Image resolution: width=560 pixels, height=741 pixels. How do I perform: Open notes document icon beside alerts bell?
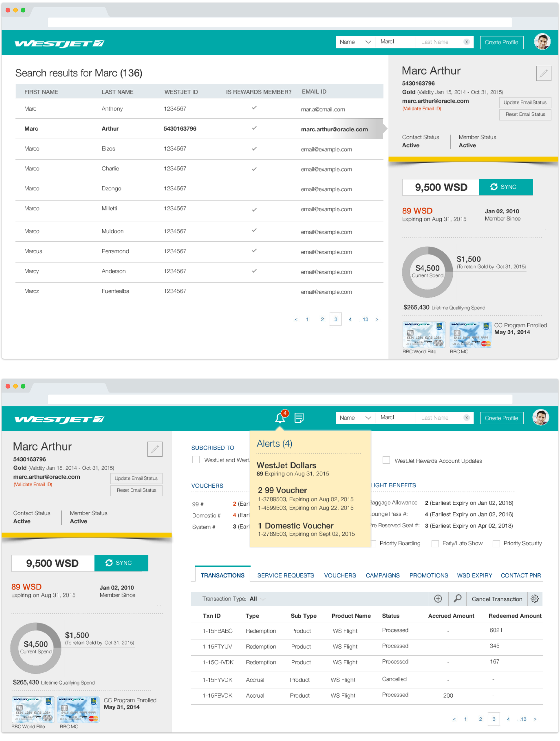299,418
